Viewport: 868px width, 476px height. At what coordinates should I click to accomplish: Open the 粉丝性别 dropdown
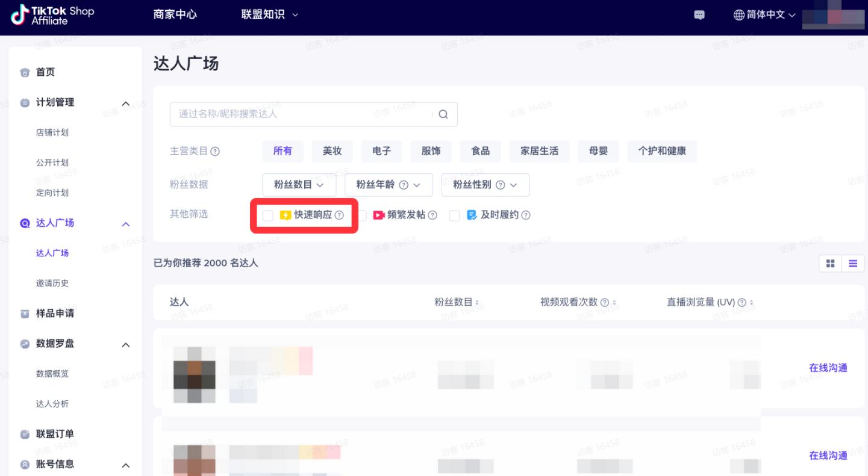pyautogui.click(x=486, y=185)
